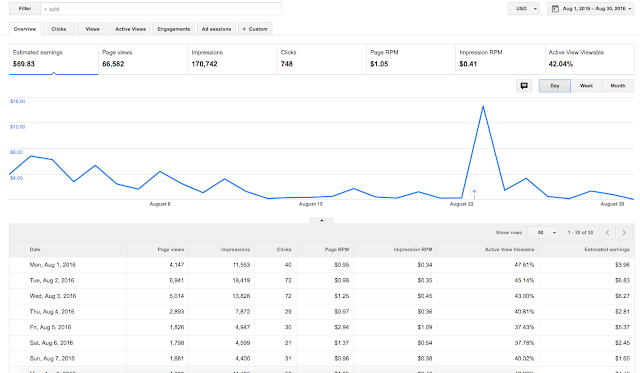Switch chart granularity to Month
Image resolution: width=640 pixels, height=373 pixels.
pos(618,86)
